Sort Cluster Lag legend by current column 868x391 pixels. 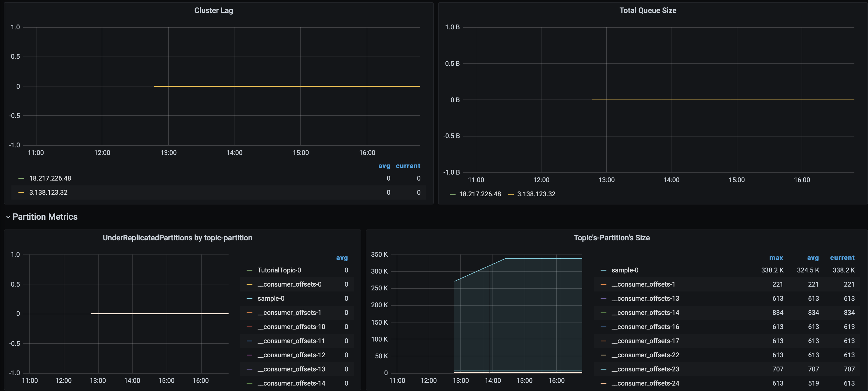[408, 166]
